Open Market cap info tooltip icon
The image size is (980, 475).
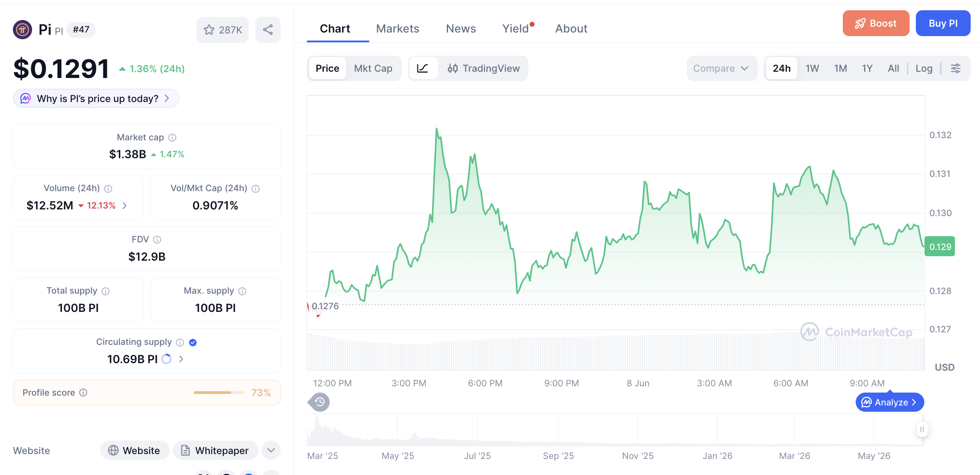click(x=172, y=138)
